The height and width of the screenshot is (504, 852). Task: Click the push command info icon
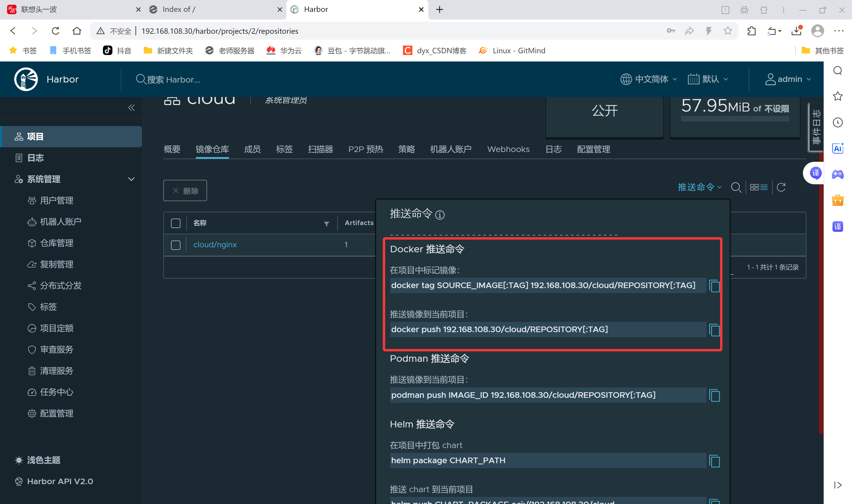coord(440,215)
